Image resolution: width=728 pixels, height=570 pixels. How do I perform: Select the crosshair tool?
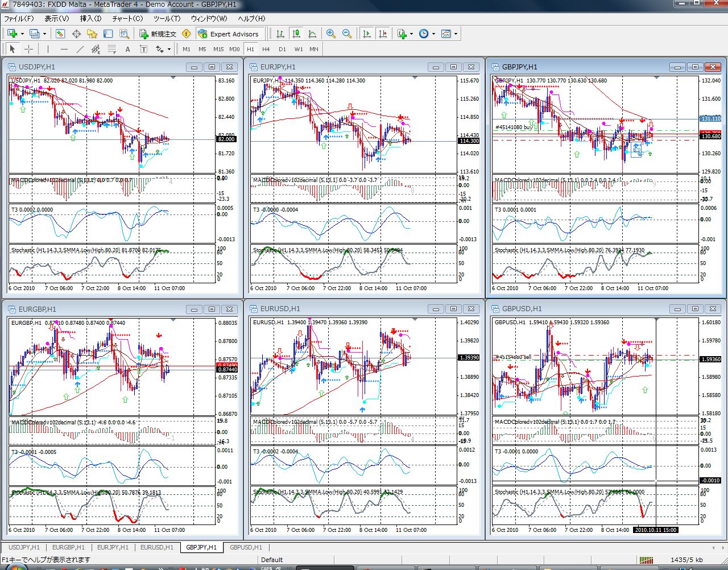pyautogui.click(x=28, y=49)
